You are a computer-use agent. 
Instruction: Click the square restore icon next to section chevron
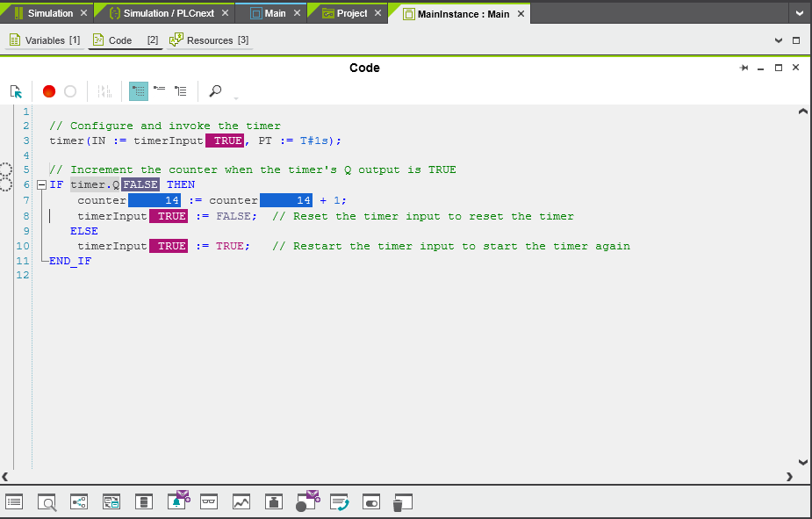(x=796, y=40)
